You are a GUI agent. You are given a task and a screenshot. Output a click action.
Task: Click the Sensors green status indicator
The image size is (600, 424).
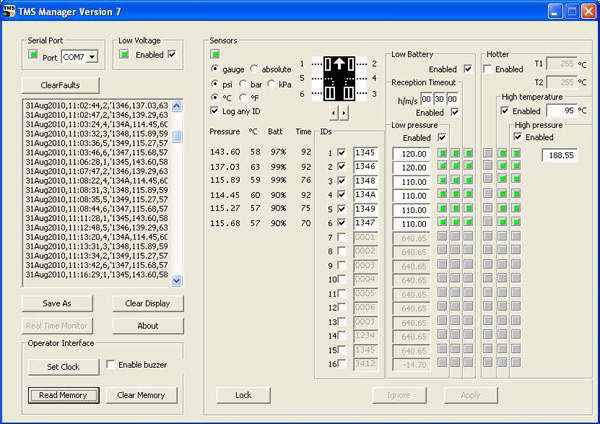[215, 54]
